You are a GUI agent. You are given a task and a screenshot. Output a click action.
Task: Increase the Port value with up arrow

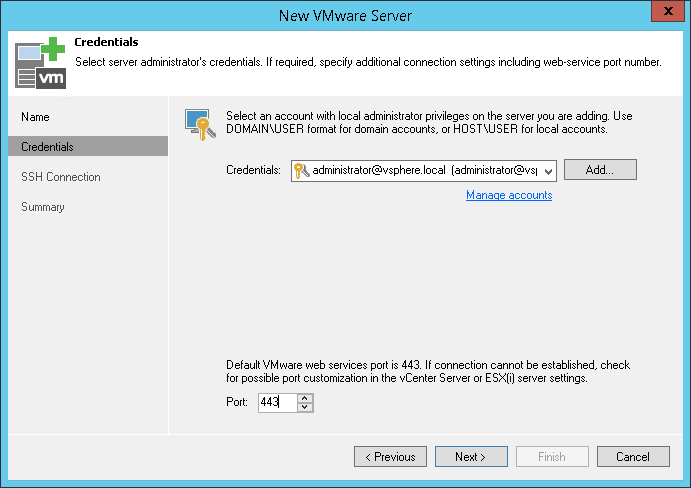pyautogui.click(x=305, y=398)
